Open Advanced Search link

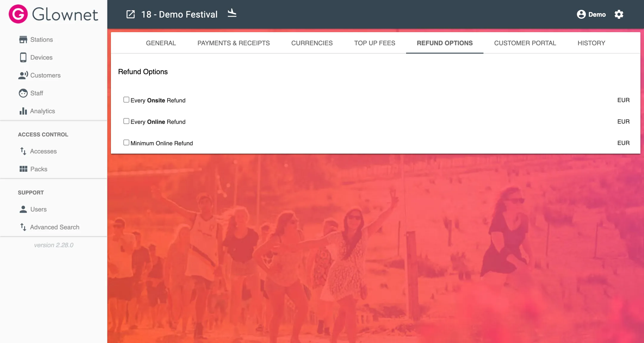coord(55,227)
